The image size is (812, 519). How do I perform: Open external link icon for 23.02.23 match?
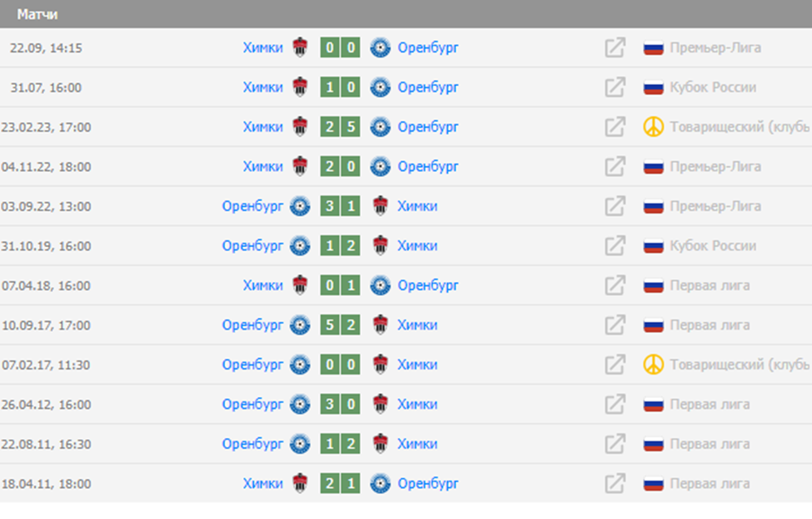[614, 128]
